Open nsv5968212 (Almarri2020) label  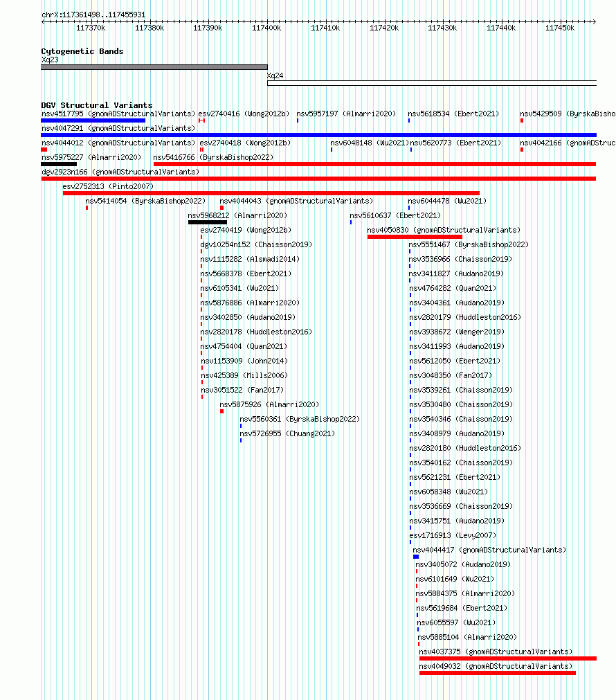click(x=237, y=215)
